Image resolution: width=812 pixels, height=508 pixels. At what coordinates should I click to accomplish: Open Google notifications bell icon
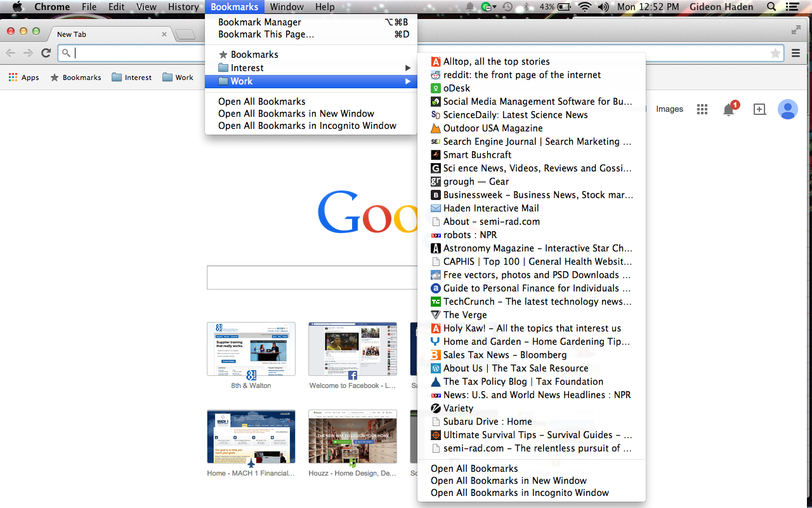coord(730,109)
